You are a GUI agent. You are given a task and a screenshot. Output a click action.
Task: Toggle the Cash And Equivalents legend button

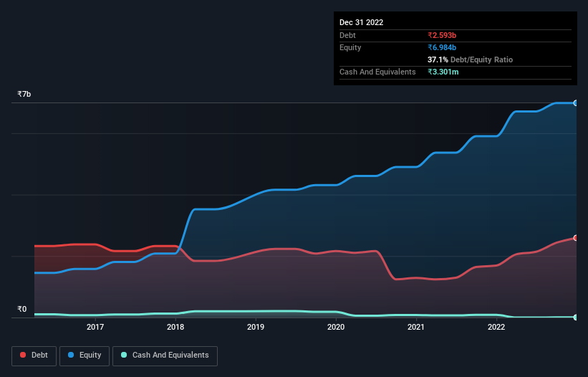(165, 355)
